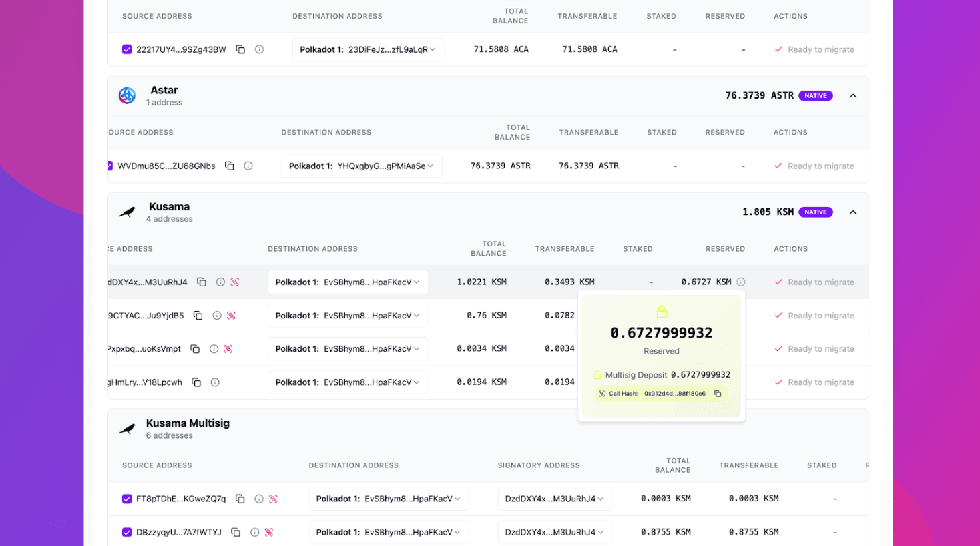Click 0.3493 KSM transferable value
Screen dimensions: 980x546
point(569,282)
